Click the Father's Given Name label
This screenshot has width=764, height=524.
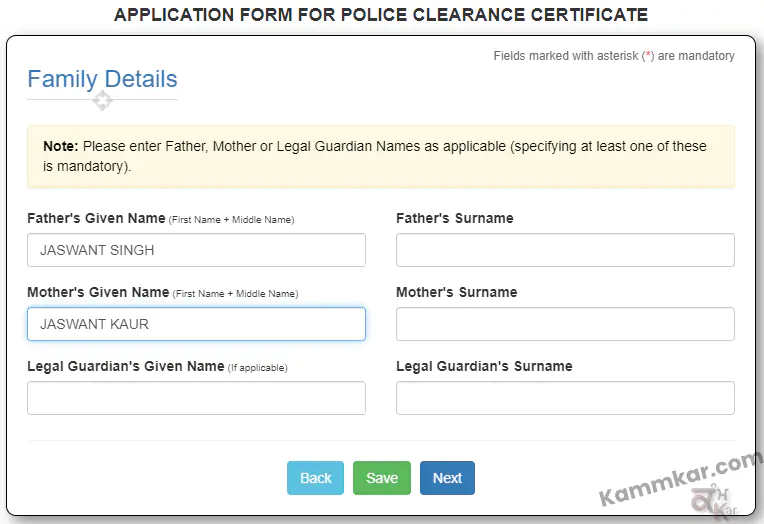[96, 218]
